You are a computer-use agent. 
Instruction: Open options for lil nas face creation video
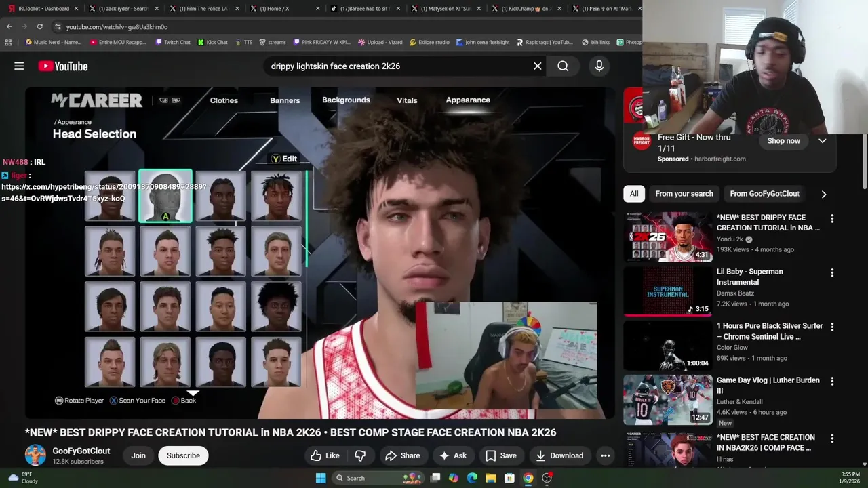[832, 438]
